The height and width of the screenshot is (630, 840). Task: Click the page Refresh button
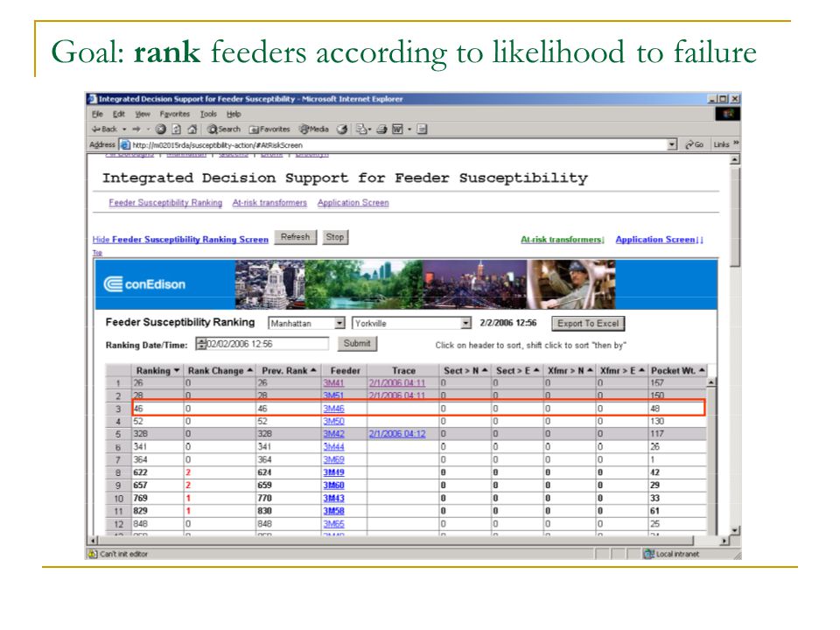[x=295, y=237]
